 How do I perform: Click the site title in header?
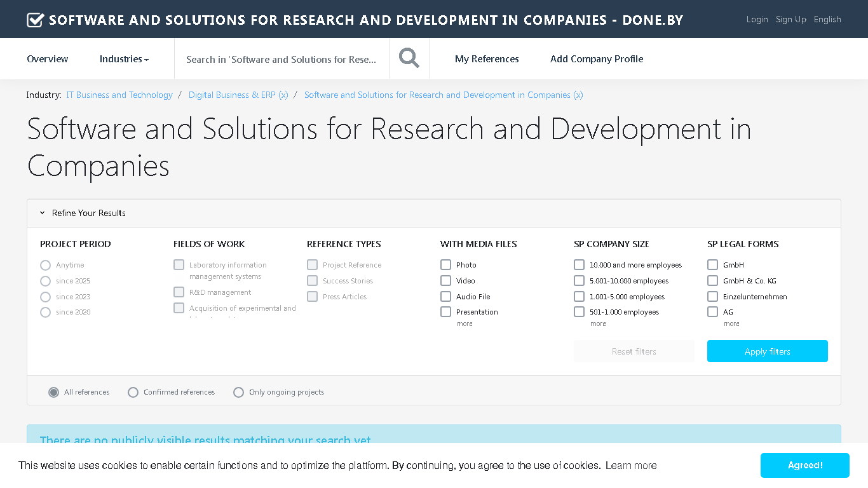click(x=366, y=20)
